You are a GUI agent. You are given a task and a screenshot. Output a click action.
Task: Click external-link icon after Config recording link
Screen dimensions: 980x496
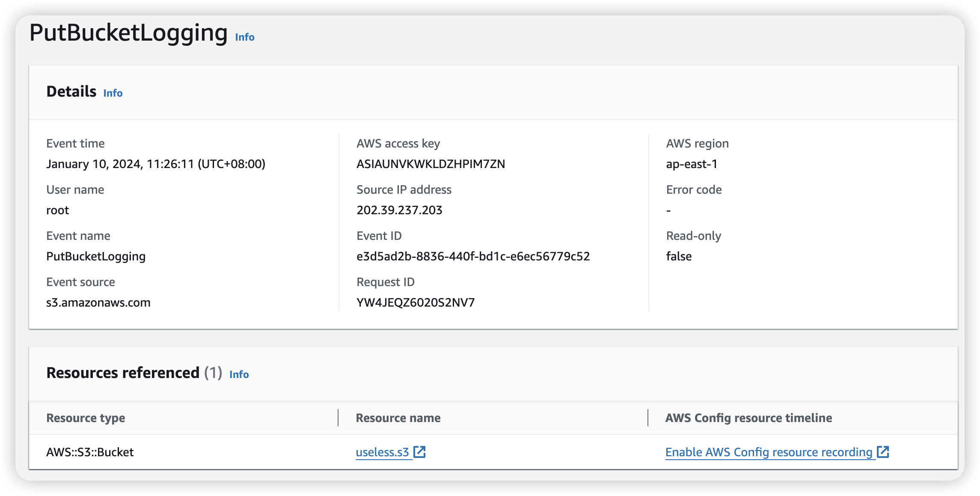tap(883, 452)
